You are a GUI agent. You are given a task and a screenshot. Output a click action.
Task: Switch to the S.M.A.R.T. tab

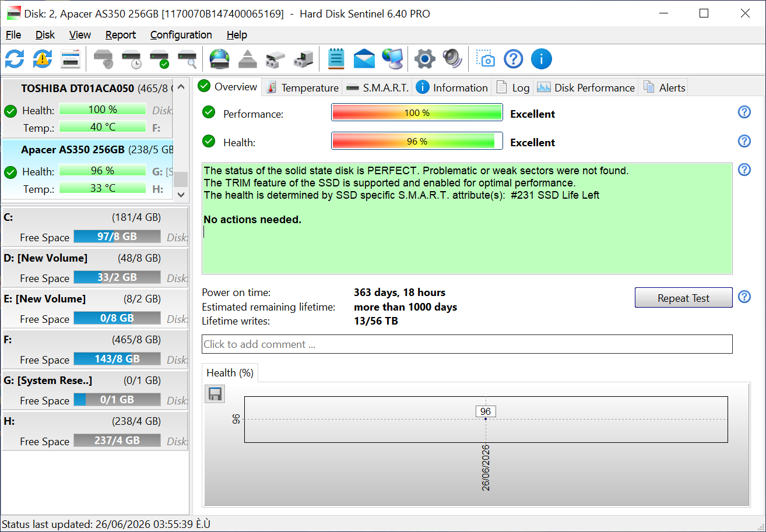[x=378, y=87]
